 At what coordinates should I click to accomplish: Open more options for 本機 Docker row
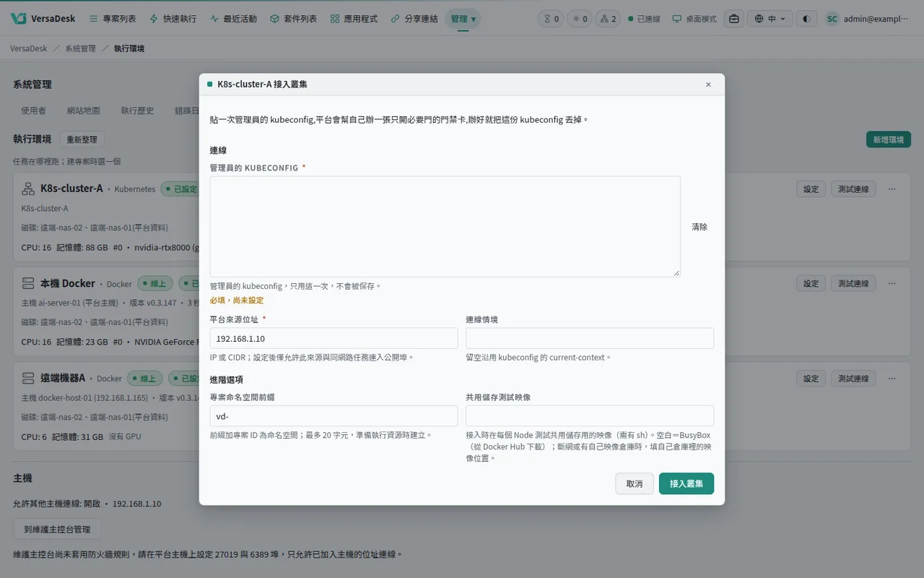click(x=892, y=284)
